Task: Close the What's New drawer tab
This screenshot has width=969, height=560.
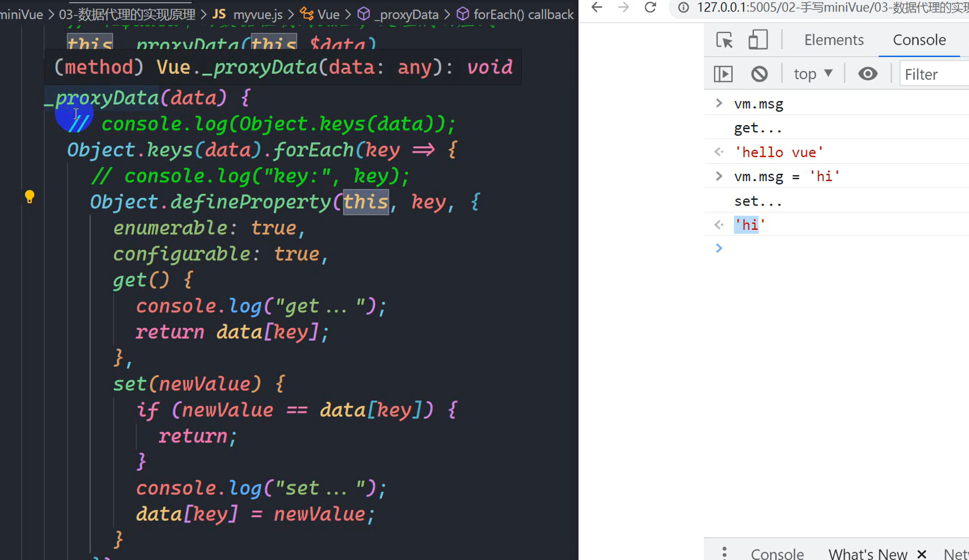Action: click(921, 554)
